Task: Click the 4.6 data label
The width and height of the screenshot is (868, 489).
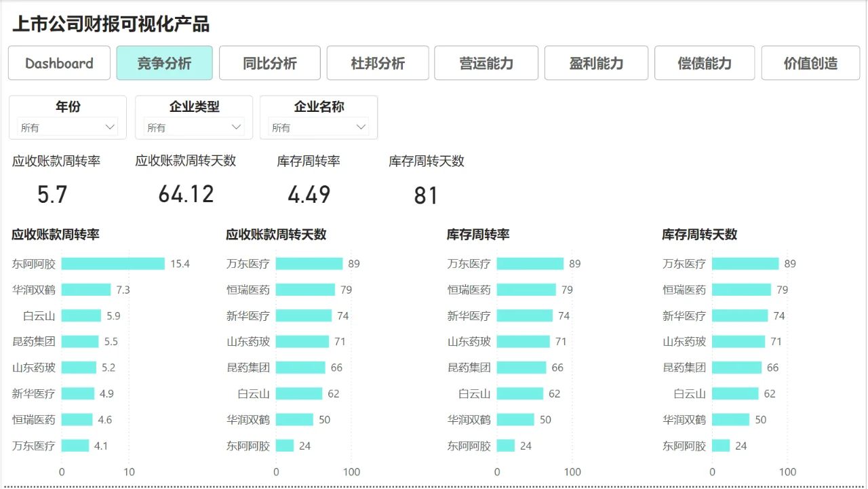Action: coord(104,420)
